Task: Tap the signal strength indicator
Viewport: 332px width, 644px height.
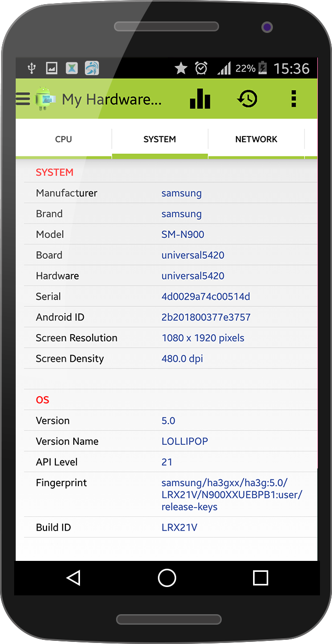Action: 224,68
